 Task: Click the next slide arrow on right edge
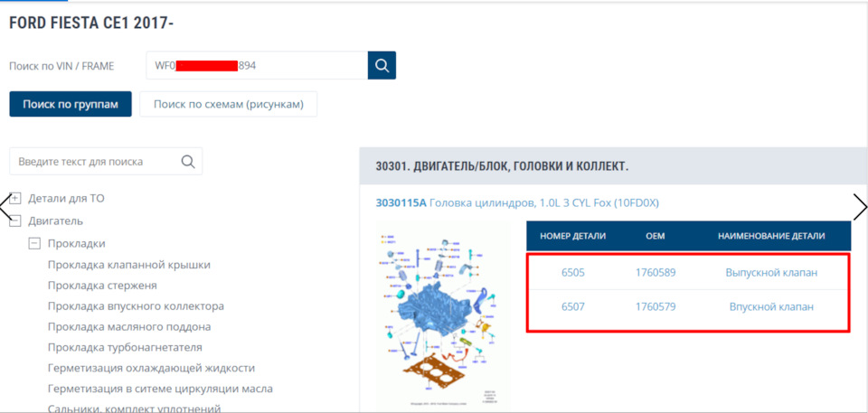tap(860, 207)
